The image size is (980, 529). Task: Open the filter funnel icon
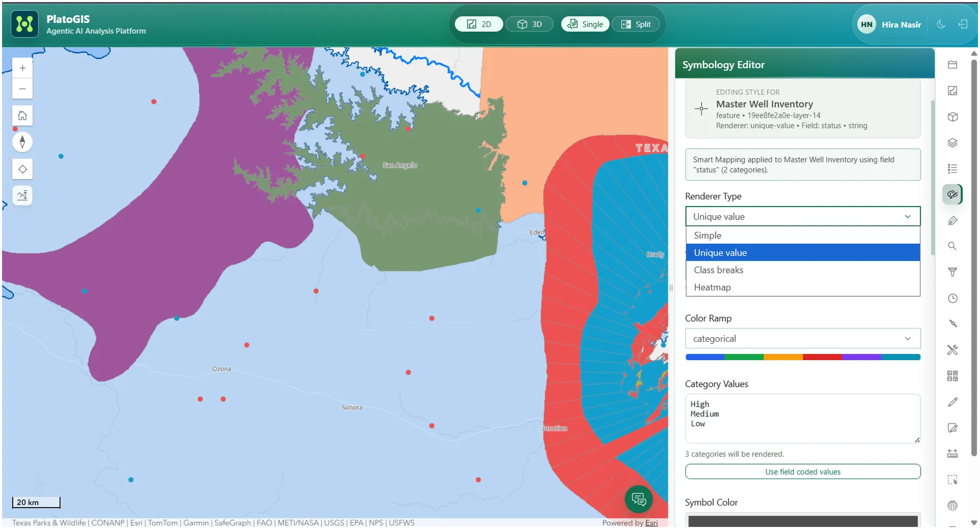tap(952, 272)
